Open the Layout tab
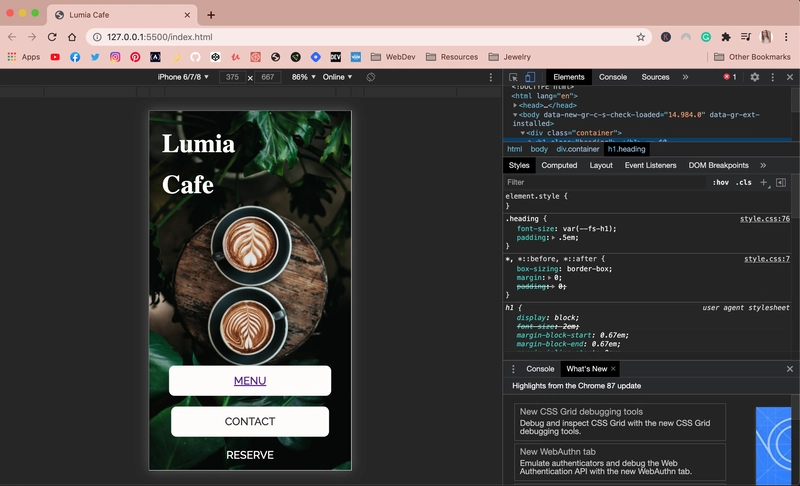Viewport: 800px width, 486px height. click(x=601, y=165)
